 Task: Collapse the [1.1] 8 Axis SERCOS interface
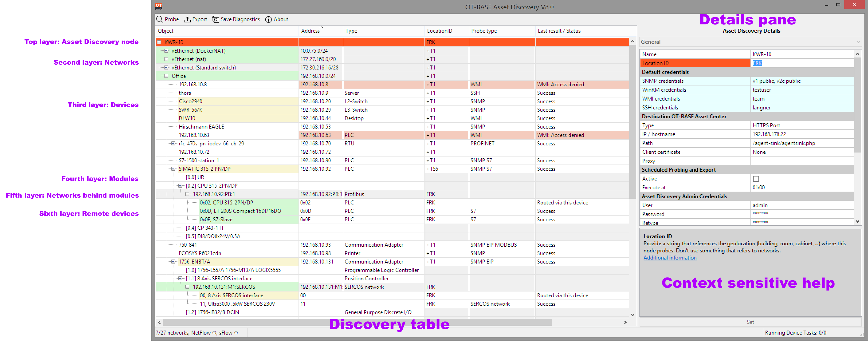[180, 278]
